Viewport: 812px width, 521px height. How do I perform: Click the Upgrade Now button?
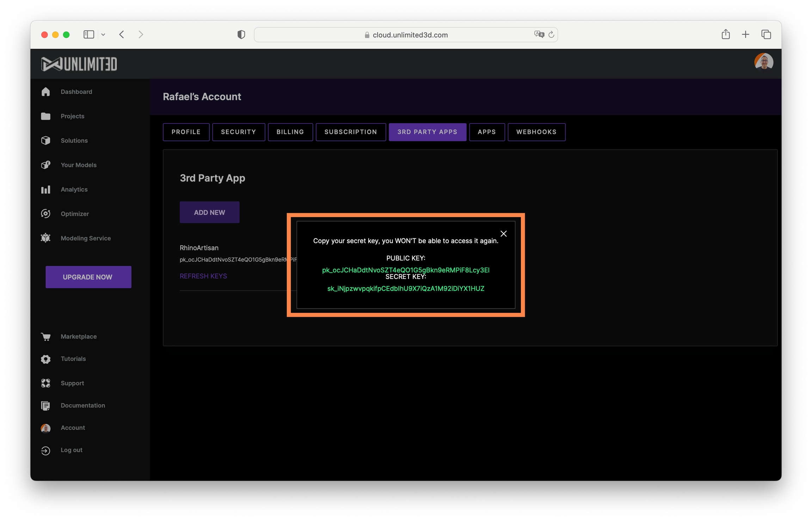point(88,277)
